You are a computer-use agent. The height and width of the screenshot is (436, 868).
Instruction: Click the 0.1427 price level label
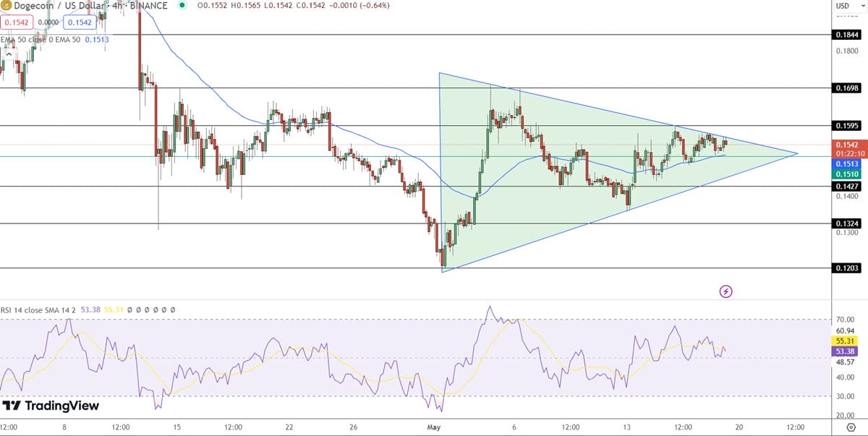(x=848, y=186)
